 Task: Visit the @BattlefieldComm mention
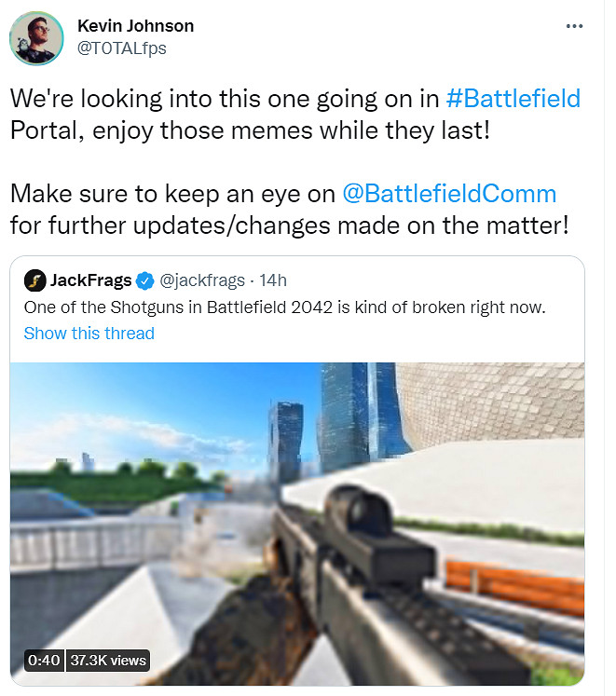click(x=449, y=194)
